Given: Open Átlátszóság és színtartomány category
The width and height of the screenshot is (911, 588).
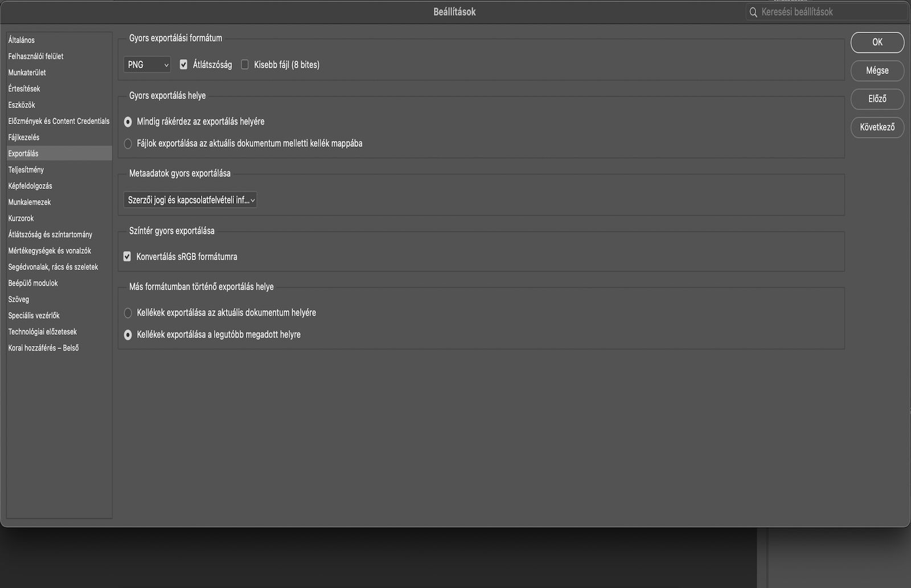Looking at the screenshot, I should coord(59,235).
